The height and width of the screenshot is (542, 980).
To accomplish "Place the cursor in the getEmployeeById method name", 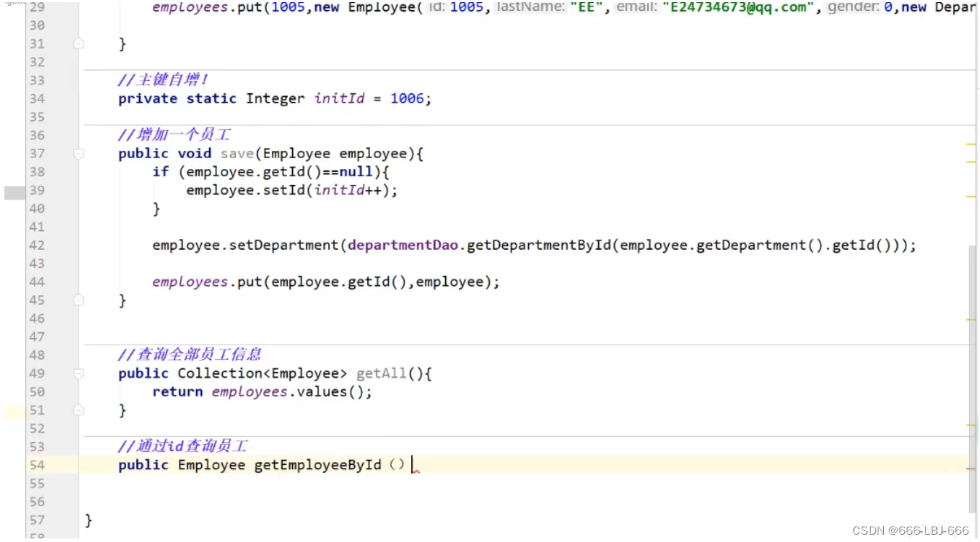I will coord(318,465).
